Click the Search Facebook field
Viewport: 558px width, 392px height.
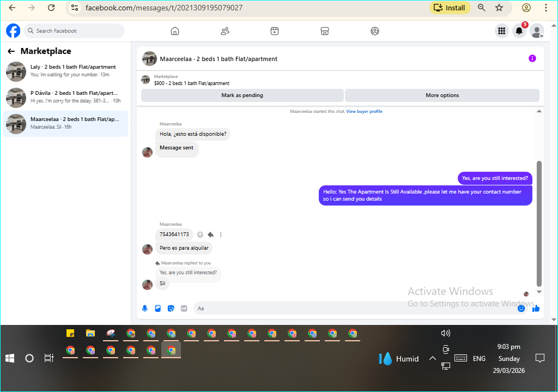point(74,31)
